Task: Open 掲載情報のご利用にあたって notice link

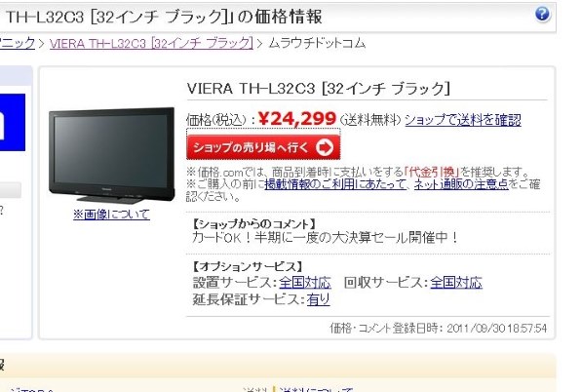Action: coord(335,183)
